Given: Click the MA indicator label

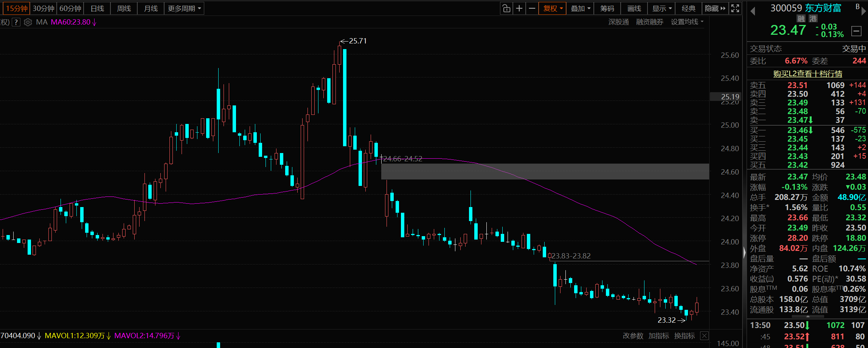Looking at the screenshot, I should tap(42, 22).
